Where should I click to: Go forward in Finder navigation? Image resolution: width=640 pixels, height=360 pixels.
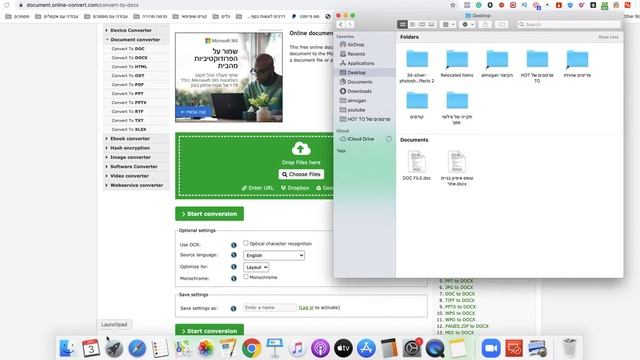[x=350, y=24]
